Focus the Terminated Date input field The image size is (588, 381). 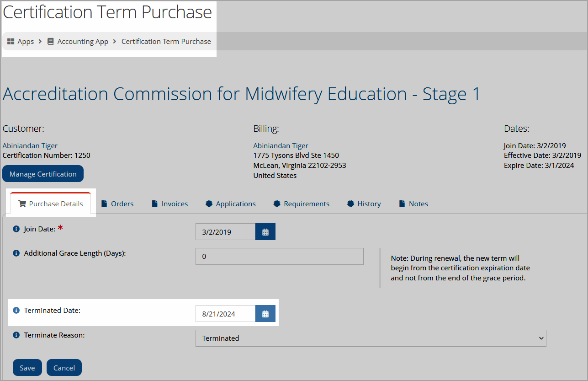pyautogui.click(x=225, y=314)
